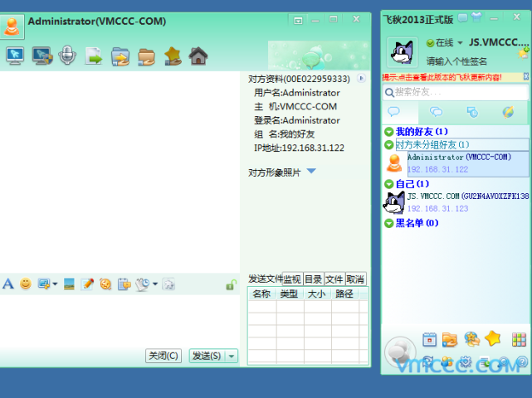The width and height of the screenshot is (532, 398).
Task: Click the 文件 file button
Action: coord(334,279)
